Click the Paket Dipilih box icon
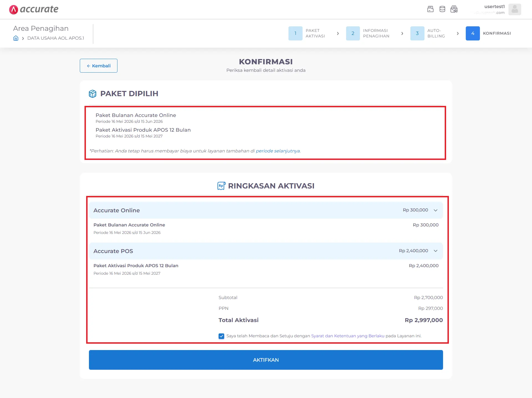This screenshot has height=398, width=532. pos(93,94)
